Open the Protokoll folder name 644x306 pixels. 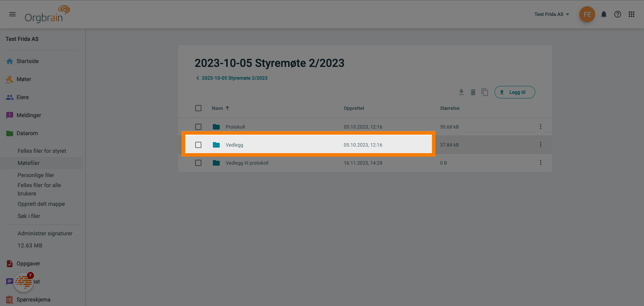coord(235,127)
